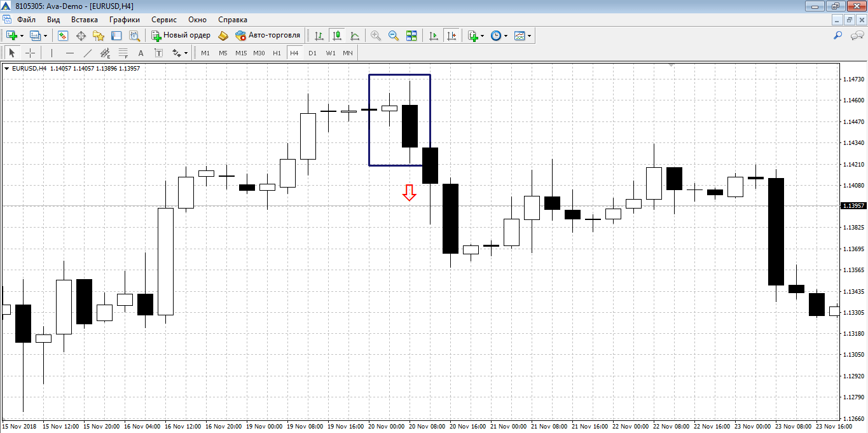The width and height of the screenshot is (868, 433).
Task: Switch to the D1 timeframe
Action: pyautogui.click(x=312, y=53)
